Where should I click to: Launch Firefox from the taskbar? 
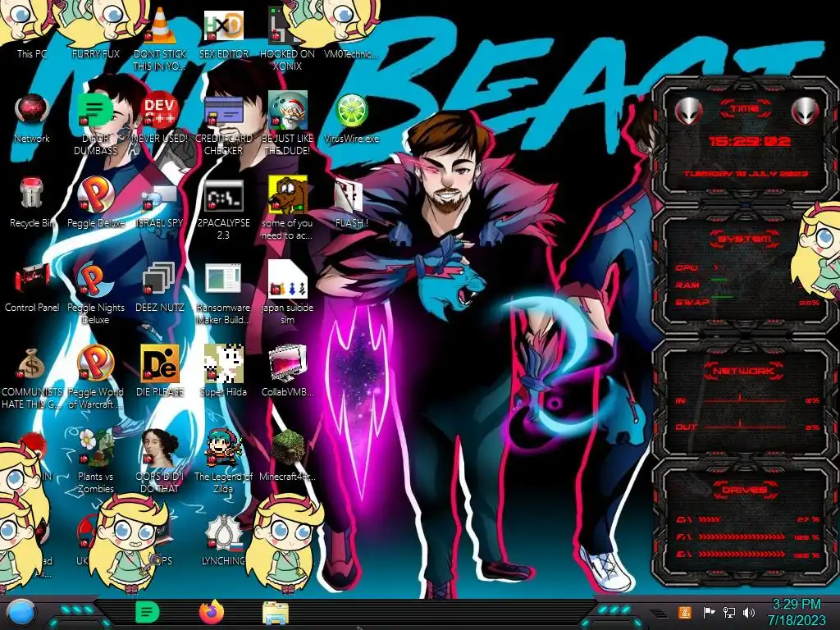(x=212, y=612)
